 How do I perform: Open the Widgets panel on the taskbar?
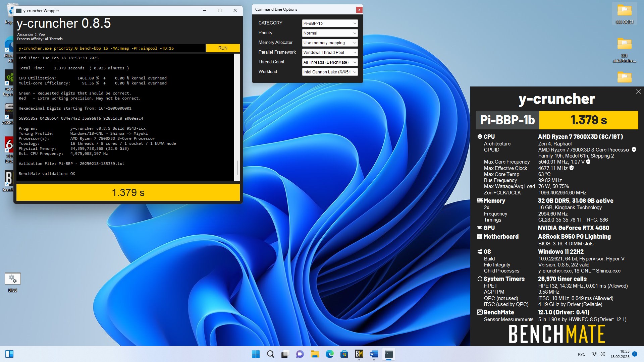tap(9, 354)
